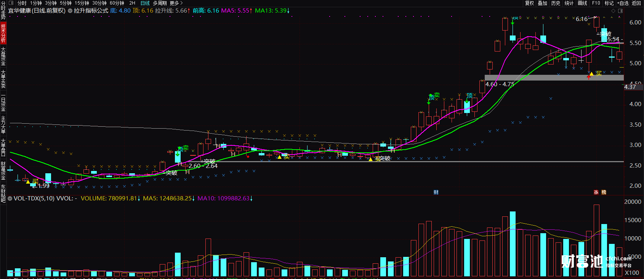
Task: Open 主力大单 sidebar tab
Action: pyautogui.click(x=3, y=125)
